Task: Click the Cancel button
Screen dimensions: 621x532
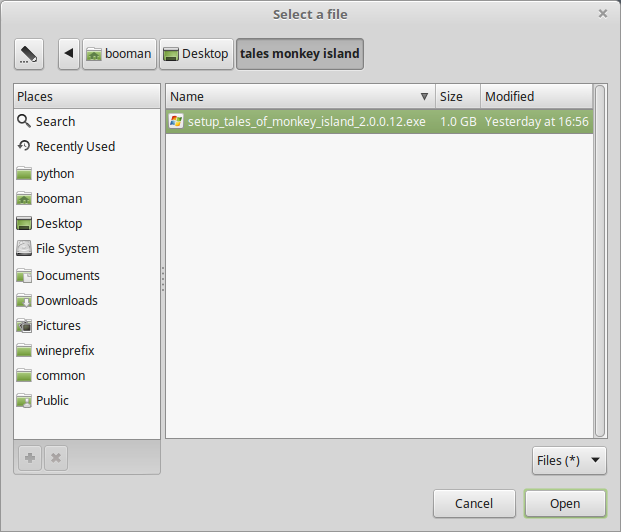Action: 474,503
